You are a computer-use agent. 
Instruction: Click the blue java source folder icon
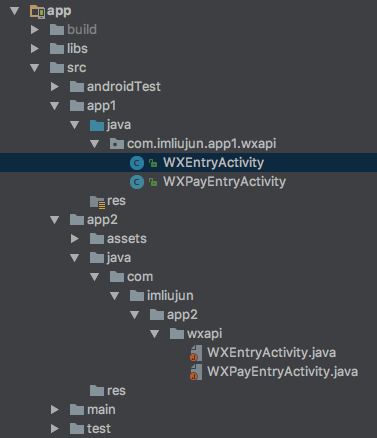click(97, 125)
